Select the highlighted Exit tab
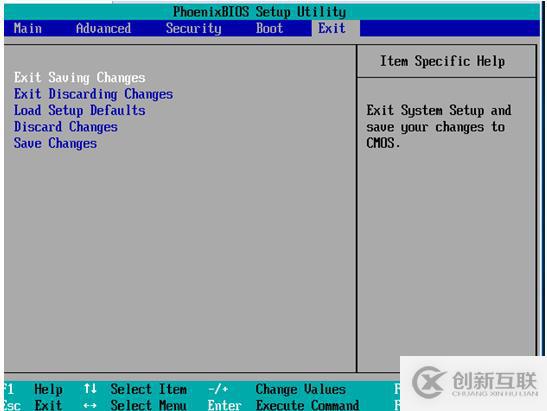 [331, 28]
